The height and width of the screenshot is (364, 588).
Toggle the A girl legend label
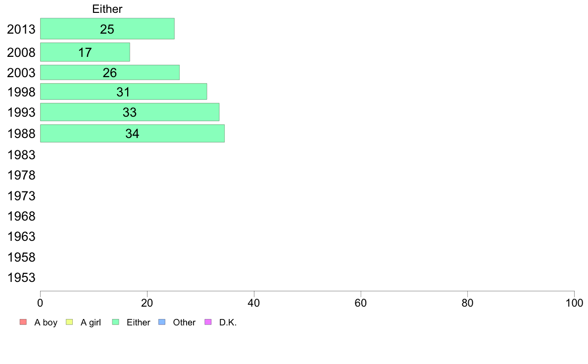point(91,322)
